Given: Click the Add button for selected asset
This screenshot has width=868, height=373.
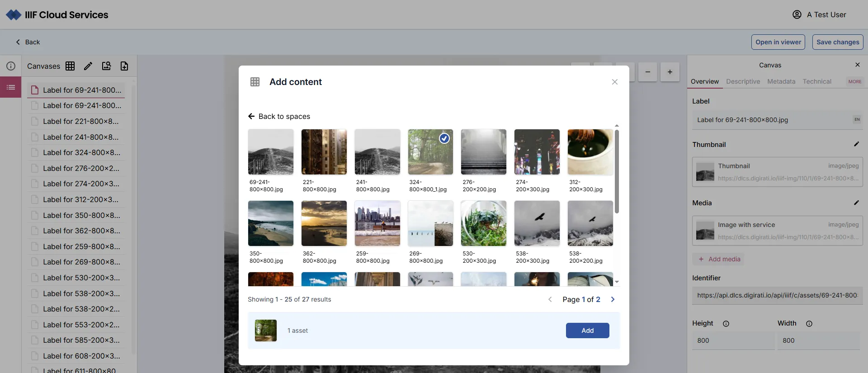Looking at the screenshot, I should click(x=587, y=331).
